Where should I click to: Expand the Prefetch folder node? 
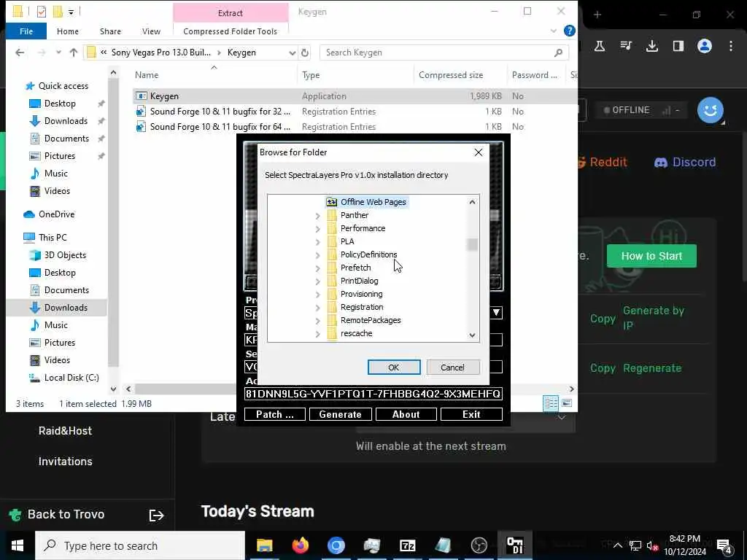point(318,268)
